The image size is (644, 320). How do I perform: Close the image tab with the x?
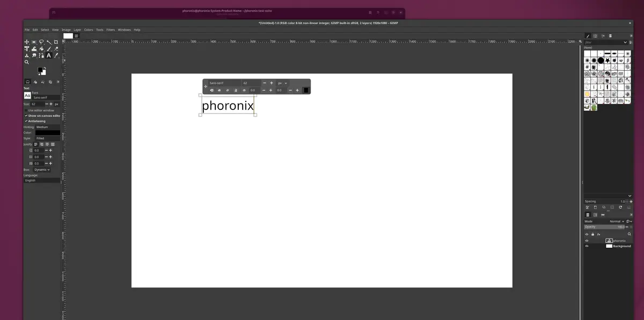(x=76, y=36)
